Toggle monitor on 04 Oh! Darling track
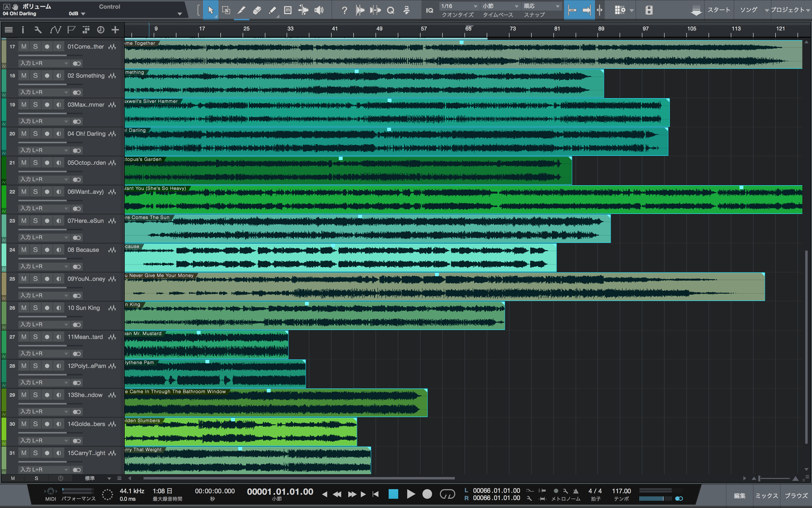Screen dimensions: 812x508 (59, 134)
